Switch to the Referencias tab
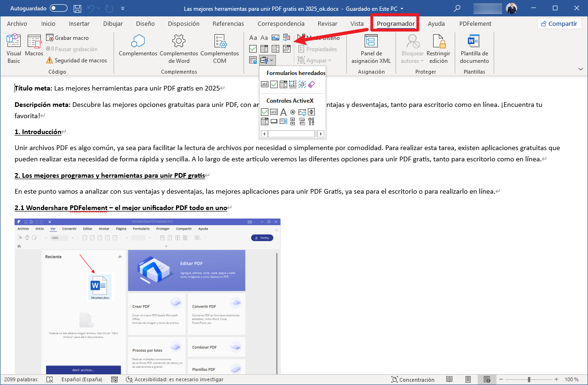 228,23
